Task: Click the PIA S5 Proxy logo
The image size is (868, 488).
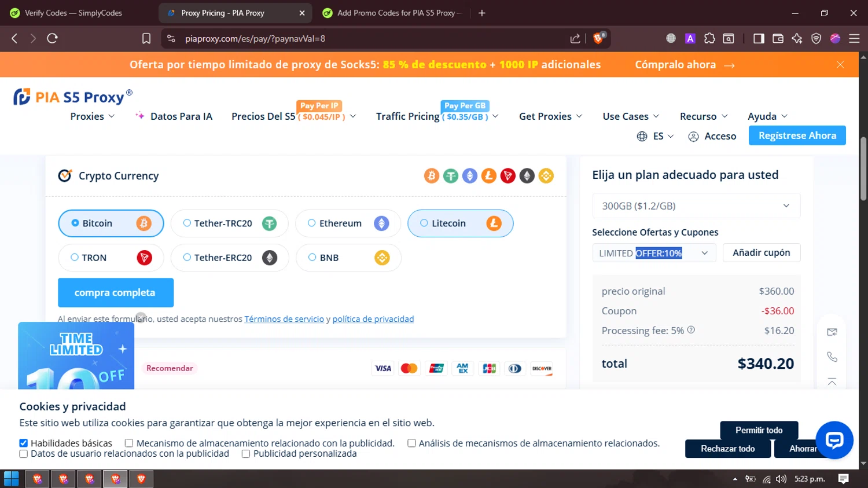Action: click(x=73, y=97)
